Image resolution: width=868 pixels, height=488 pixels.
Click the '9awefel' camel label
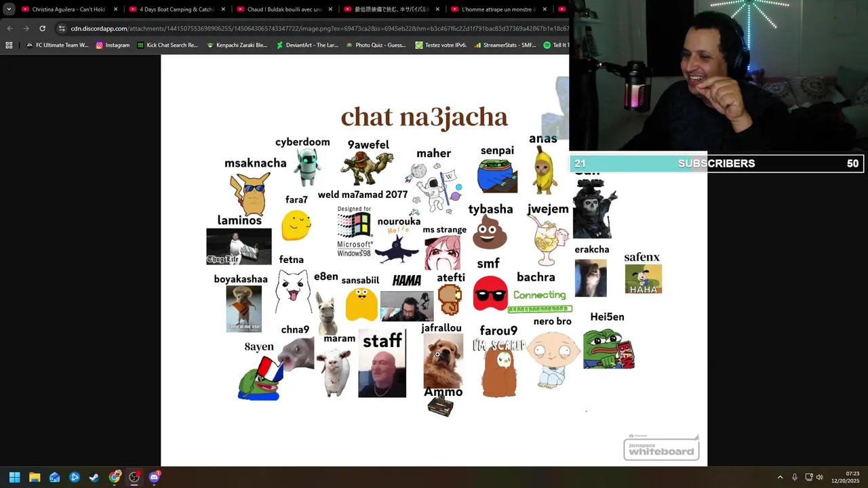coord(368,144)
